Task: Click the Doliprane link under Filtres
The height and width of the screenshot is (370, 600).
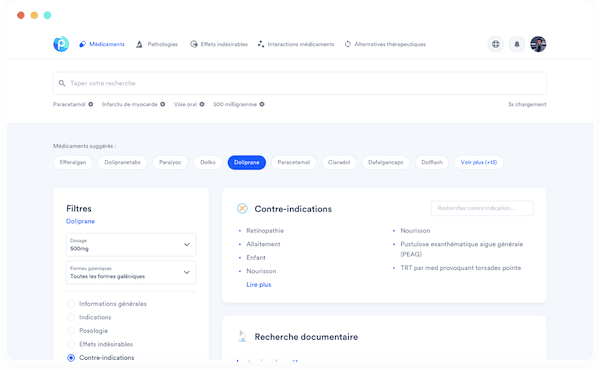Action: [80, 221]
